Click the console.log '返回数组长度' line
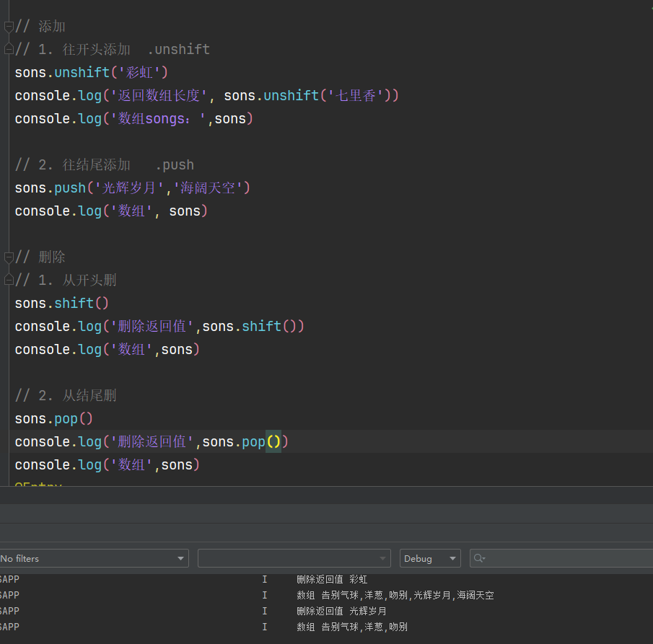Screen dimensions: 653x644 [x=206, y=96]
